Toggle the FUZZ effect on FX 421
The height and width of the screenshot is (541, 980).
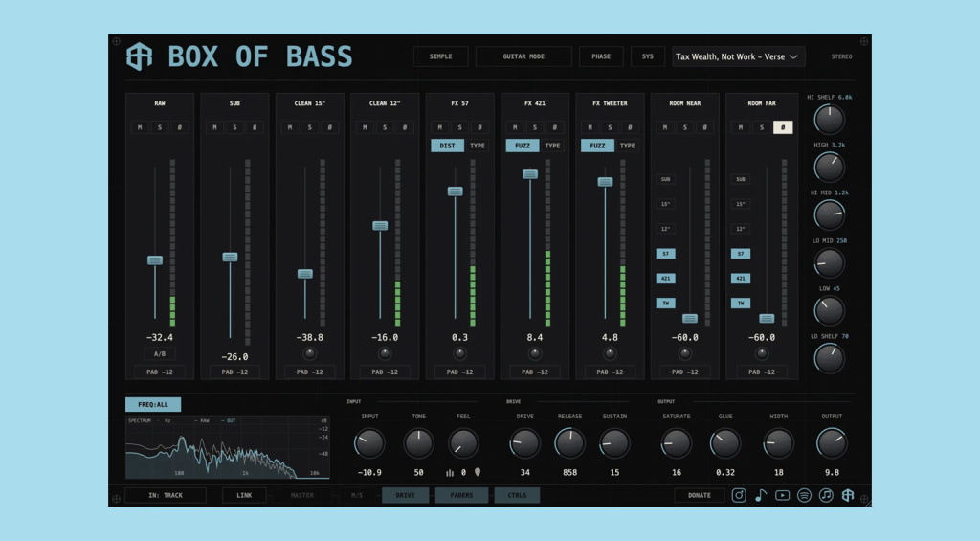pyautogui.click(x=523, y=146)
